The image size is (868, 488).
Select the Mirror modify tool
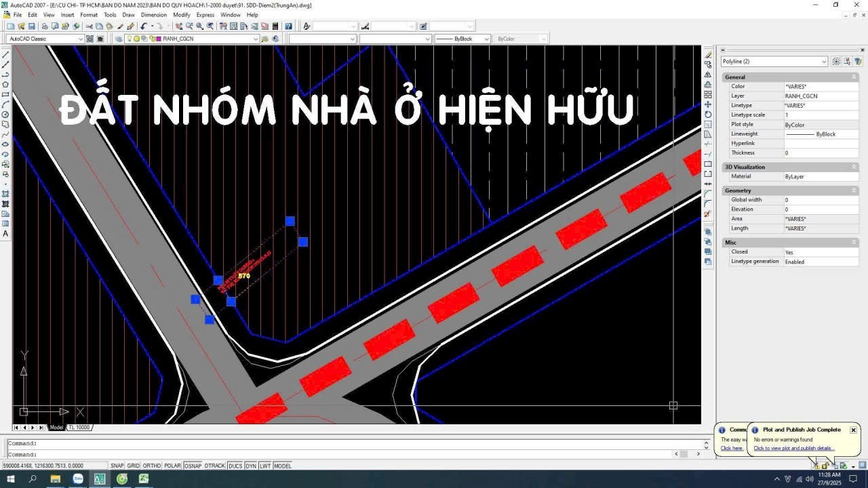pyautogui.click(x=708, y=75)
